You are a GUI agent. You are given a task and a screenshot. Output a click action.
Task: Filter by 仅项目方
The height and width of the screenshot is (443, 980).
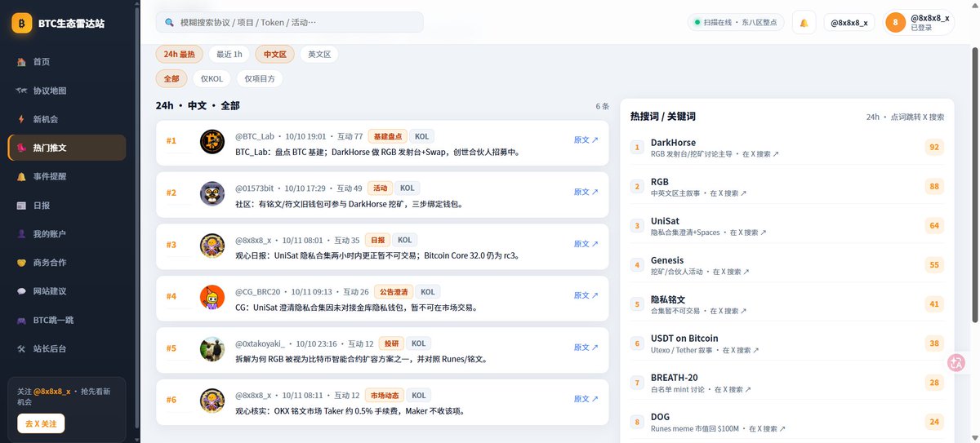(x=260, y=78)
